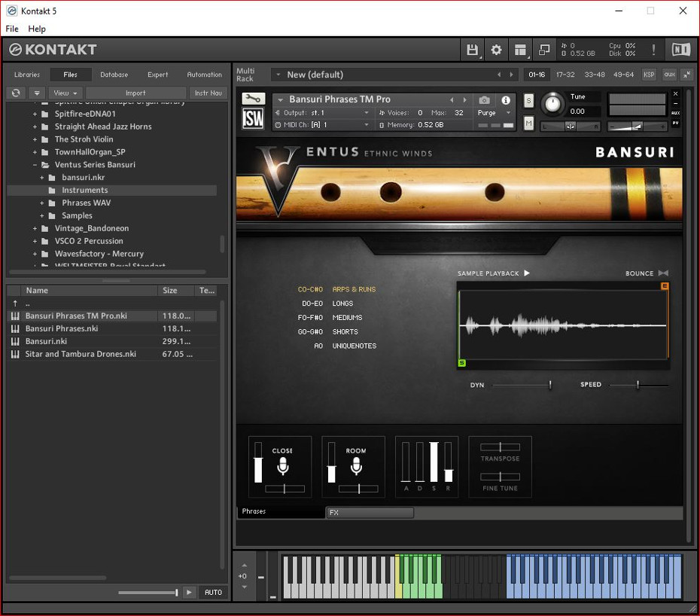700x616 pixels.
Task: Click the green S start marker on waveform
Action: point(461,363)
